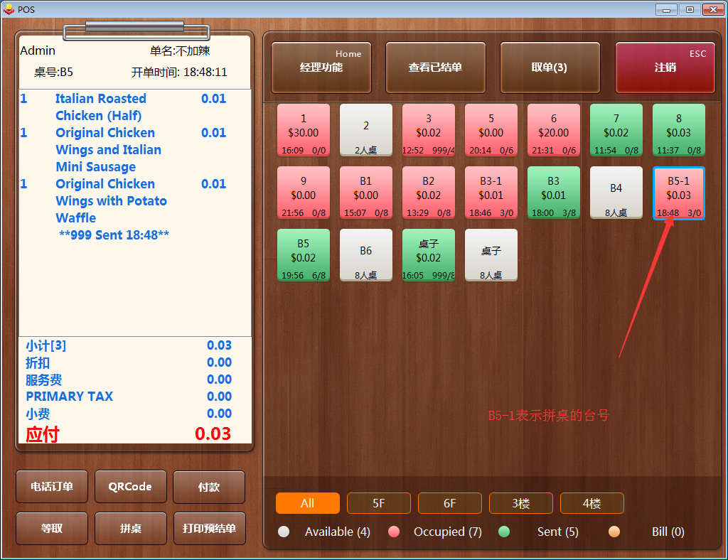Select table 1 with $30.00

(x=304, y=130)
